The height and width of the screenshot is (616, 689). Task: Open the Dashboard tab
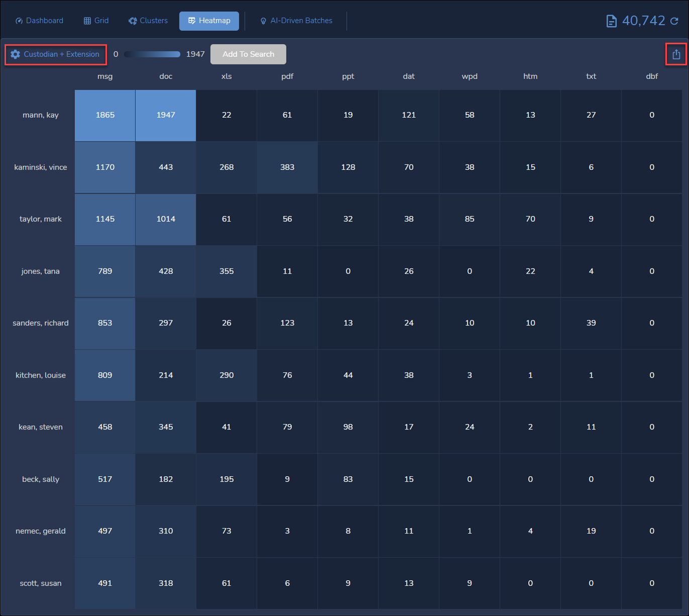[x=39, y=21]
